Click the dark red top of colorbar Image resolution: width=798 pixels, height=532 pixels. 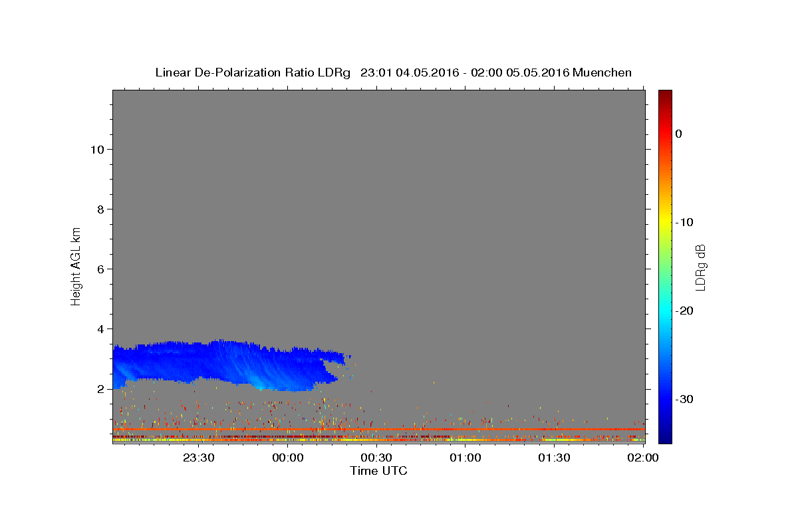pos(665,96)
